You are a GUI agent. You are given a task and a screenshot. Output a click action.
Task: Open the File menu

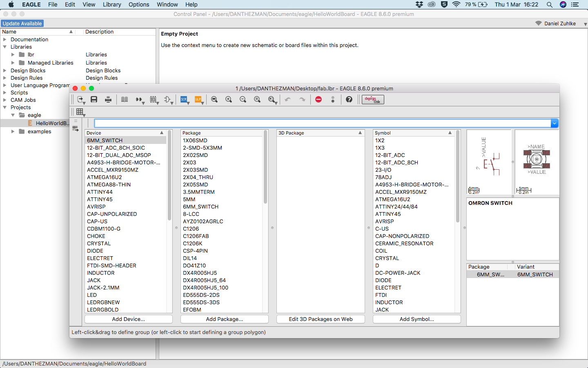coord(53,4)
